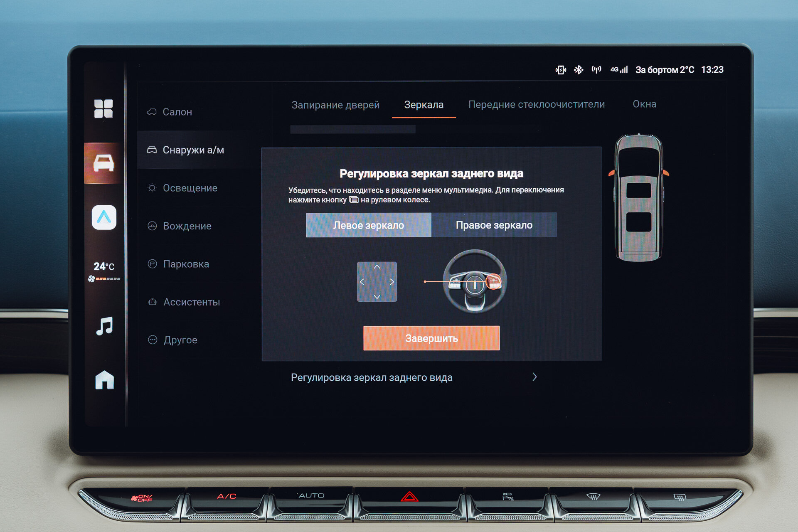Open the music player note icon
This screenshot has height=532, width=798.
[x=104, y=326]
